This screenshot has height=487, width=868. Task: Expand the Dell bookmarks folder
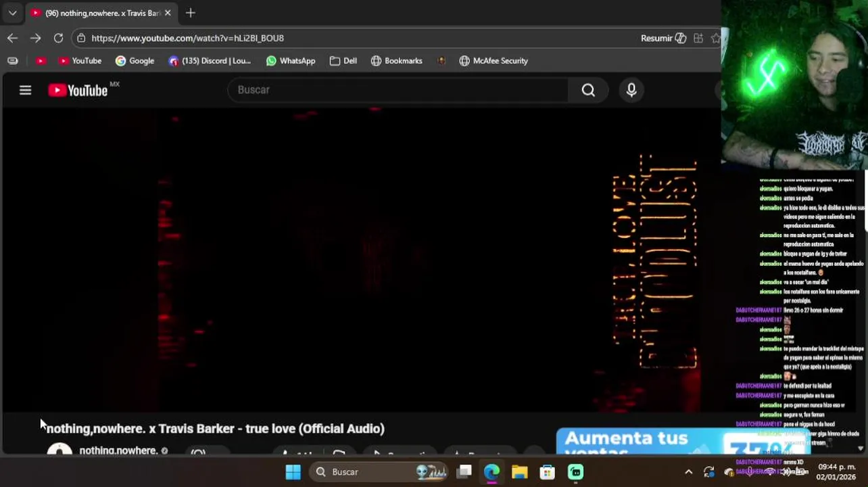point(343,61)
